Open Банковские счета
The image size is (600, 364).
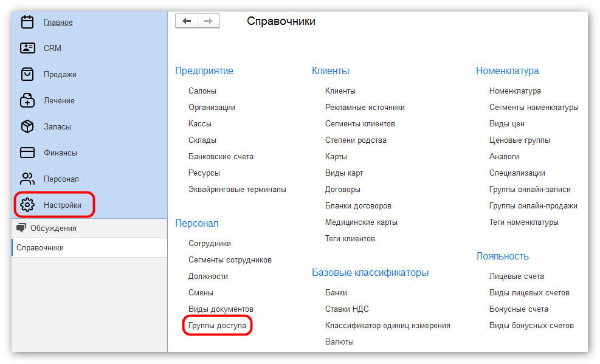click(221, 157)
